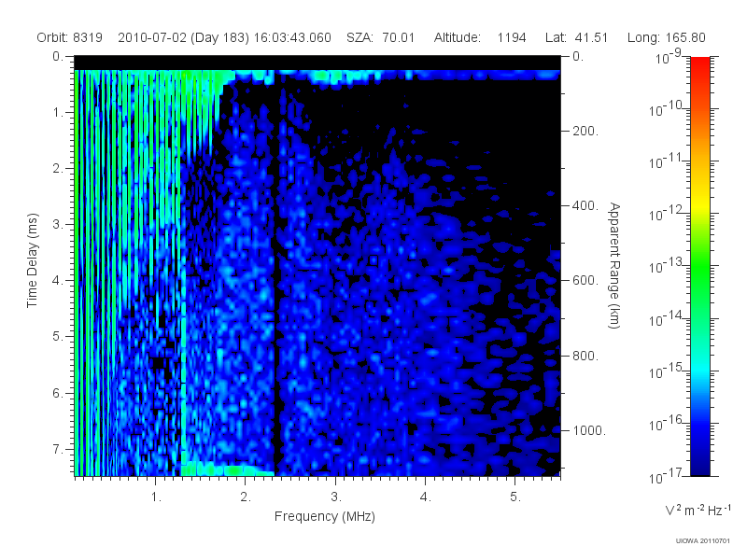Click the timestamp '16:03:43.060'

coord(292,37)
